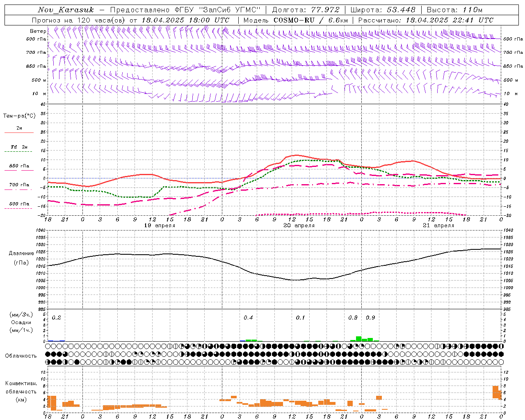Click the 'Осадки' precipitation label
Viewport: 525px width, 420px height.
[x=21, y=322]
